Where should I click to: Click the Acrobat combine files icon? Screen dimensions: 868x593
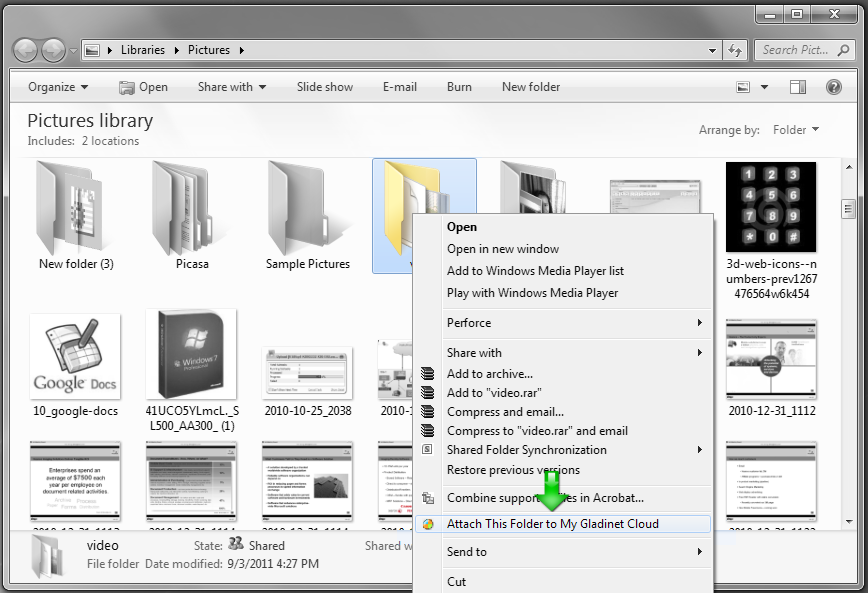point(427,498)
